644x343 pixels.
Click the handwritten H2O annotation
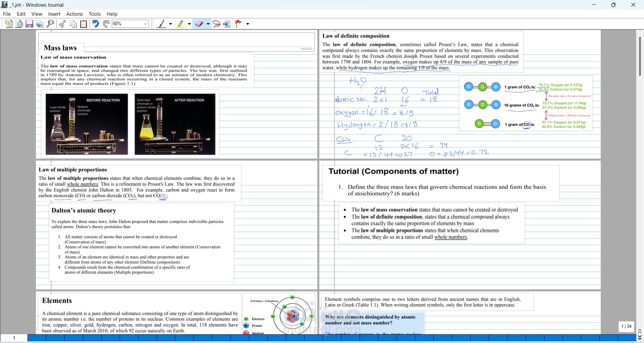click(358, 82)
